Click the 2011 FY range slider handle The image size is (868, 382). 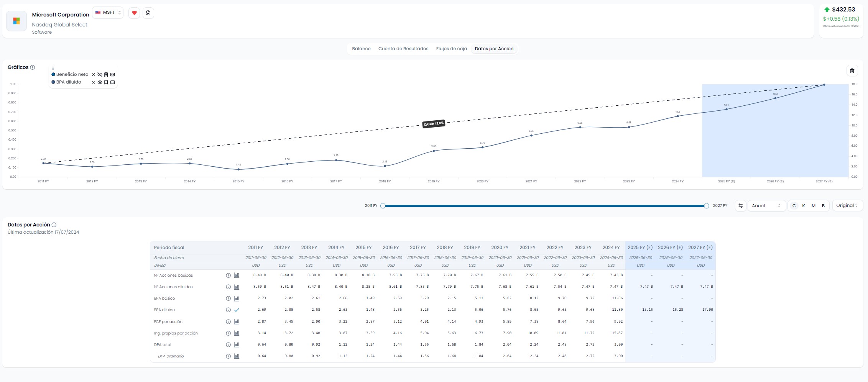383,206
